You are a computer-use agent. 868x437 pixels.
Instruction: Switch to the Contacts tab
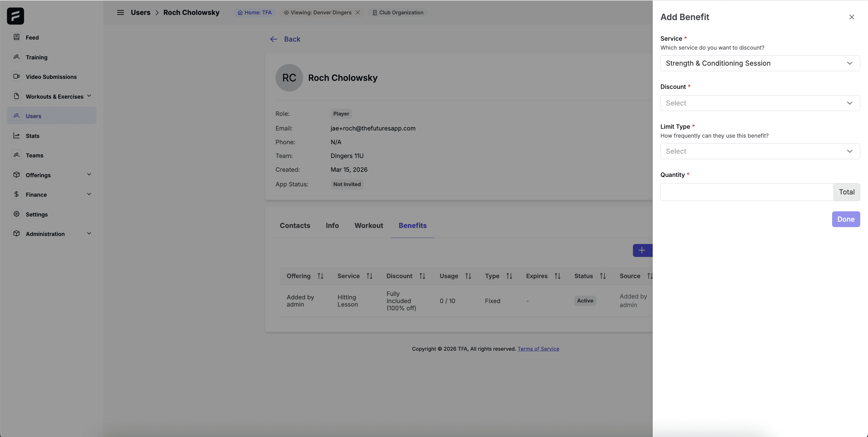tap(294, 226)
